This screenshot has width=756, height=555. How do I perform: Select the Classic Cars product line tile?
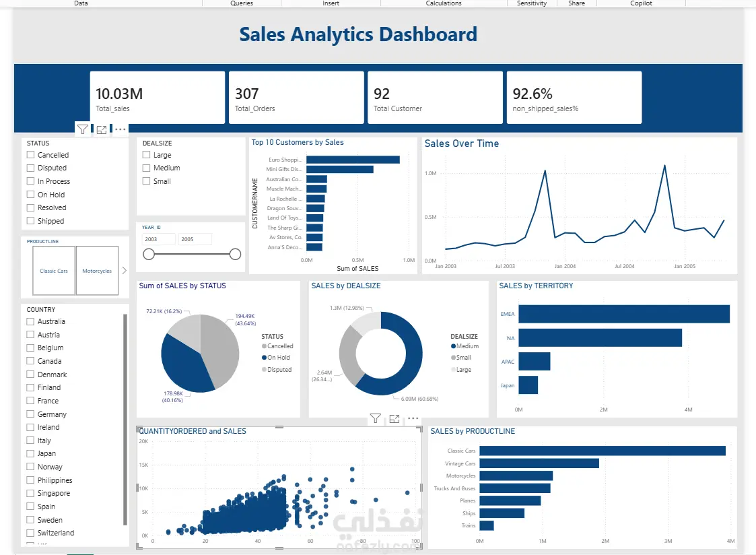point(54,271)
